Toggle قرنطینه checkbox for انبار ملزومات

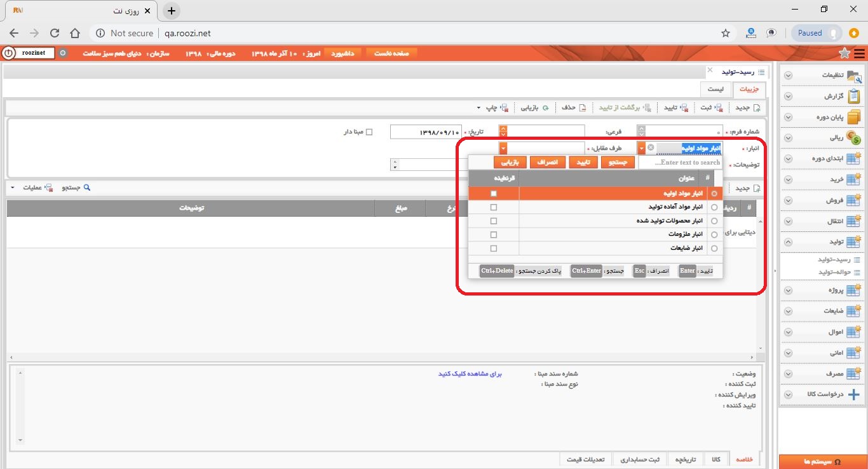click(x=494, y=234)
